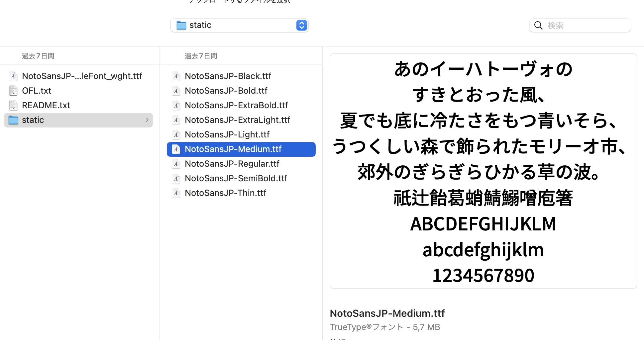644x340 pixels.
Task: Select NotoSansJP-...leFont_wght.ttf file
Action: [x=78, y=76]
